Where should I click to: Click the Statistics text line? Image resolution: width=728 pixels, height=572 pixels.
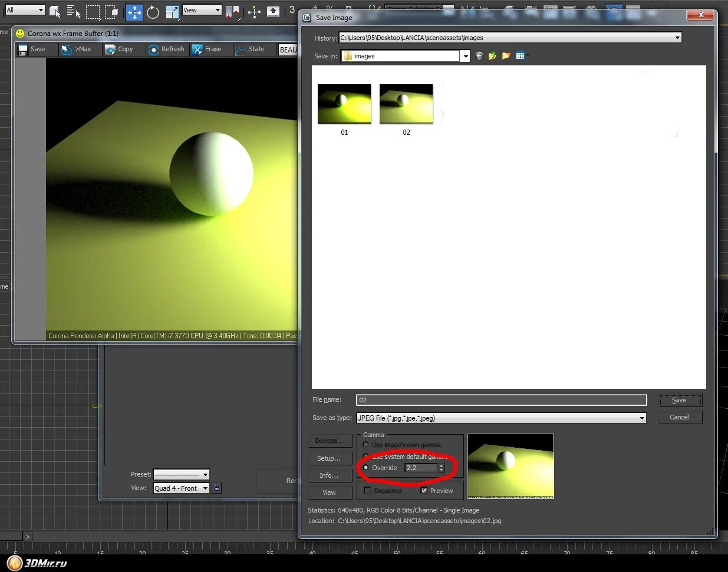point(394,510)
